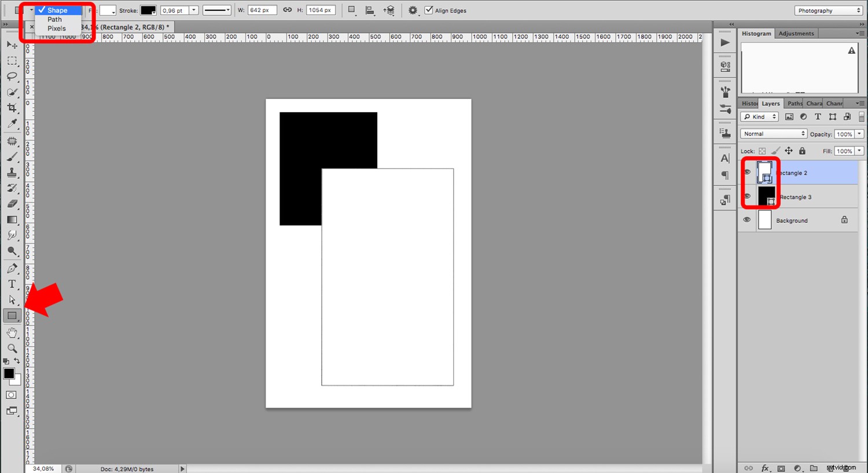Click the black foreground color swatch
This screenshot has width=868, height=473.
8,375
